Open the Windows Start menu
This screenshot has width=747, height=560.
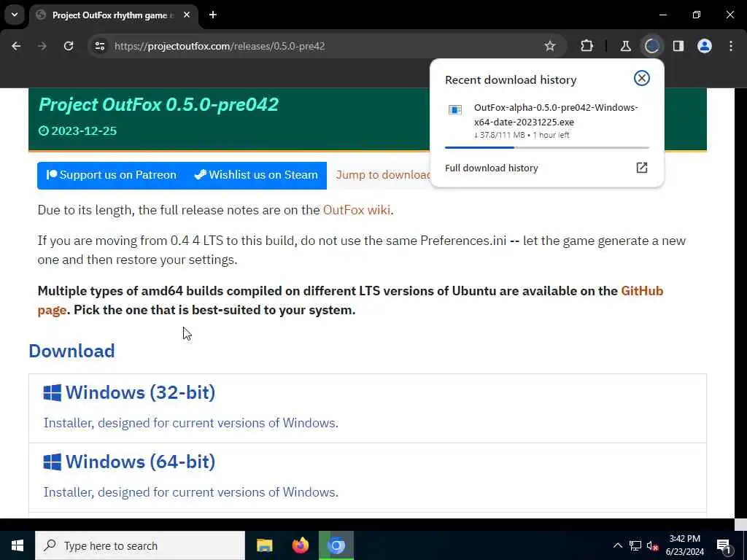click(x=18, y=545)
